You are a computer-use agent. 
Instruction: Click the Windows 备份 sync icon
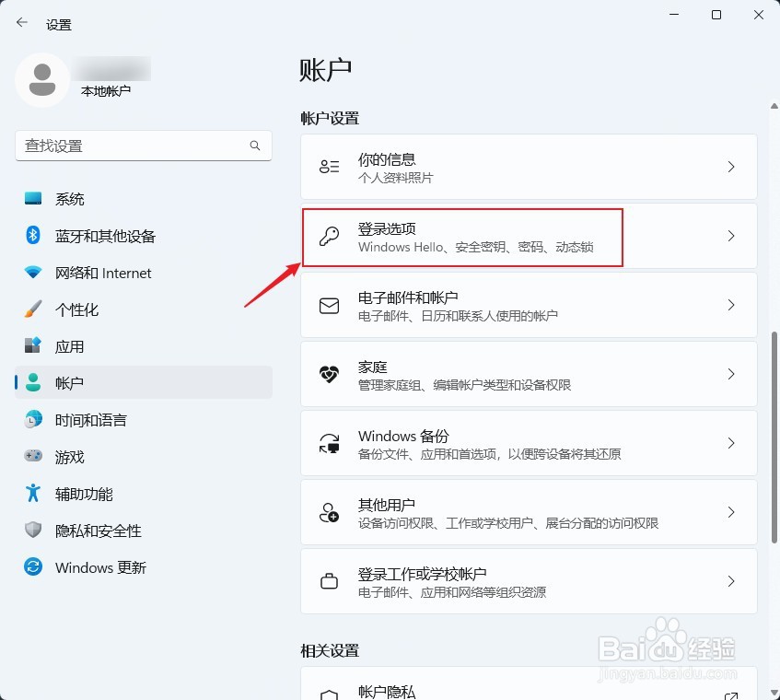(329, 443)
